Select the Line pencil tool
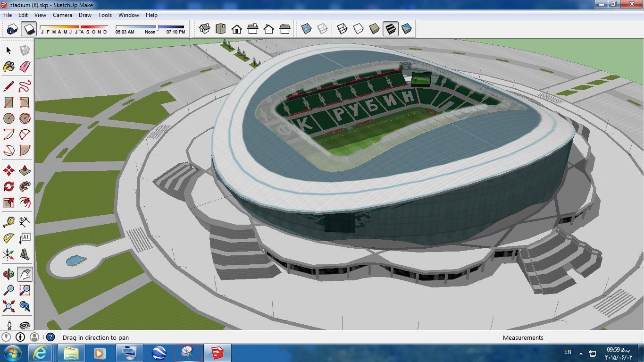The image size is (644, 362). tap(8, 86)
